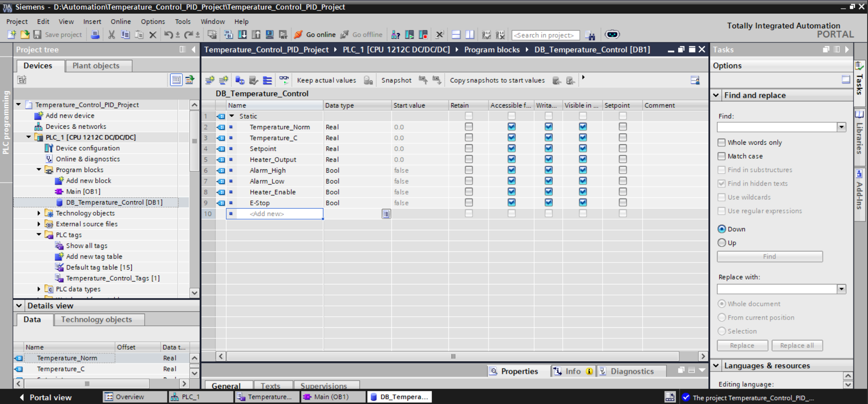Viewport: 868px width, 404px height.
Task: Click the Start CPU icon
Action: pos(409,35)
